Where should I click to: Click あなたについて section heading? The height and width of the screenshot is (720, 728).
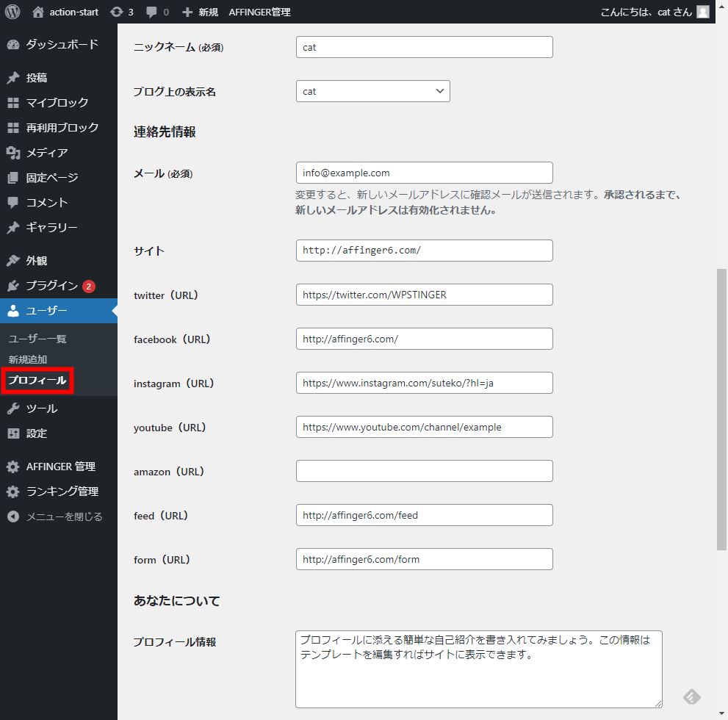177,601
